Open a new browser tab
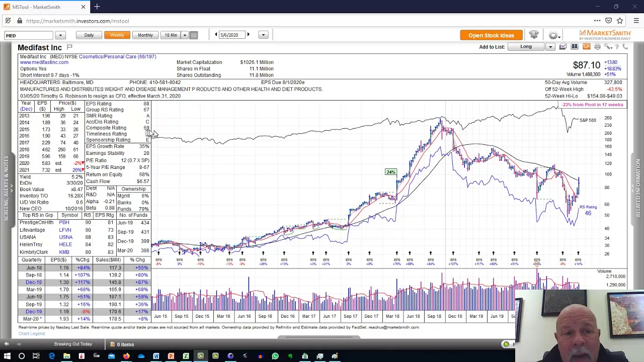This screenshot has height=362, width=644. tap(97, 7)
